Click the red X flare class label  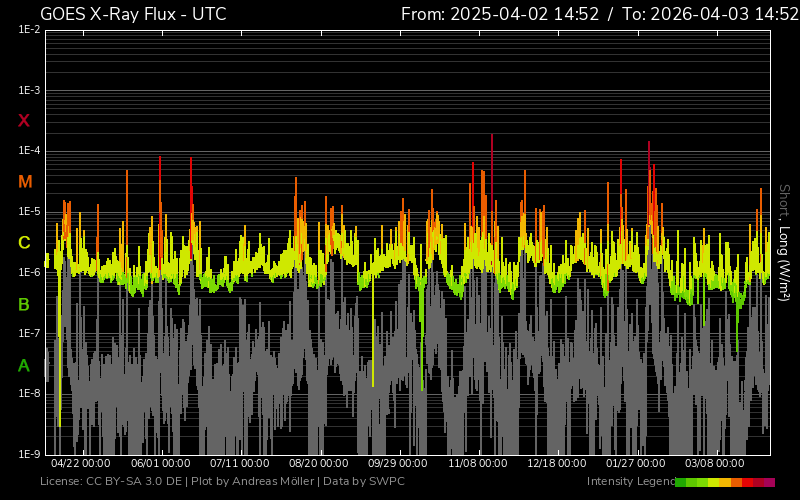[24, 121]
